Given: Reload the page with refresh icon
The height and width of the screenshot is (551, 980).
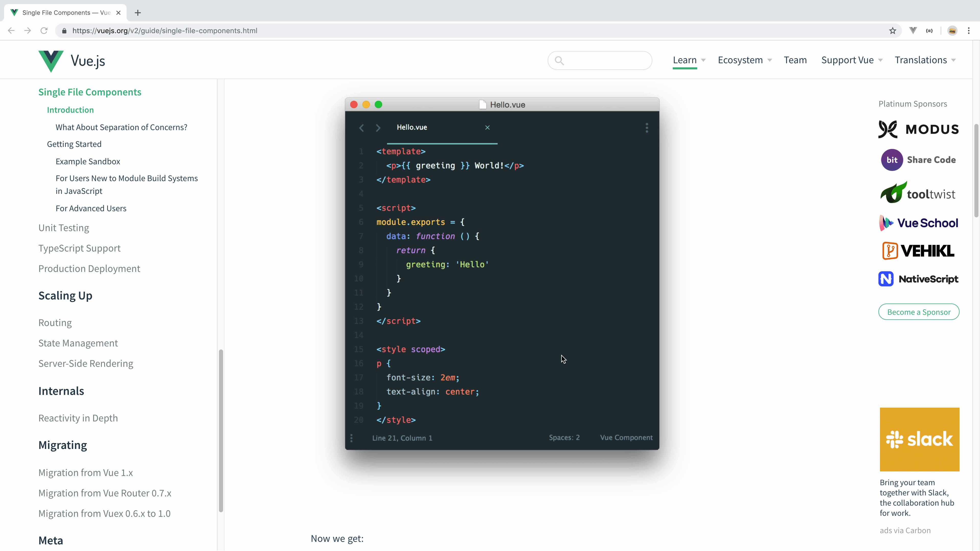Looking at the screenshot, I should (x=44, y=30).
